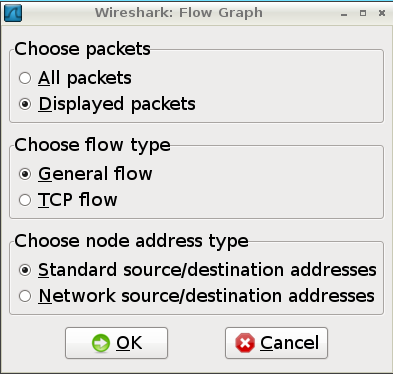The image size is (393, 376).
Task: Click the red X icon on Cancel
Action: tap(245, 343)
